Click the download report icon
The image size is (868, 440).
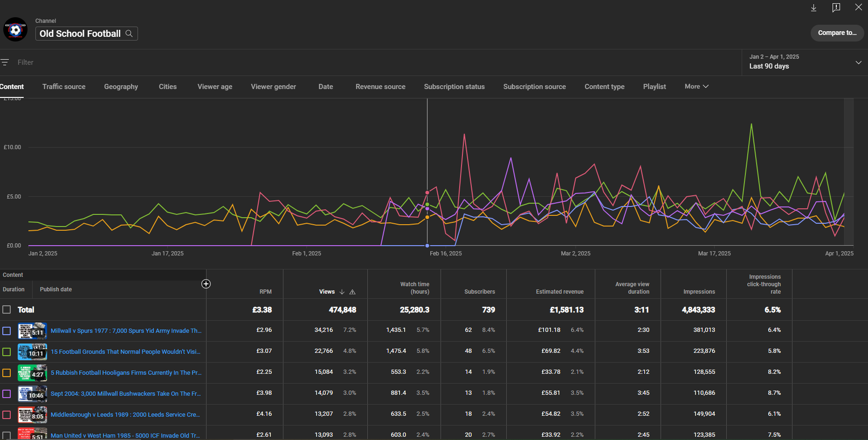[x=813, y=8]
